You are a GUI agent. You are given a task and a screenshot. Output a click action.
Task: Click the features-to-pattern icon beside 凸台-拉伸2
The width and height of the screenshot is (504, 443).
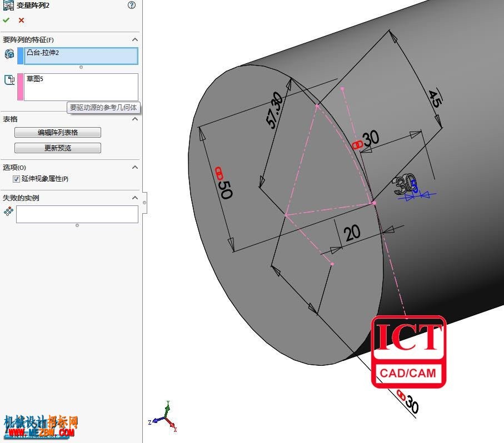pos(9,54)
